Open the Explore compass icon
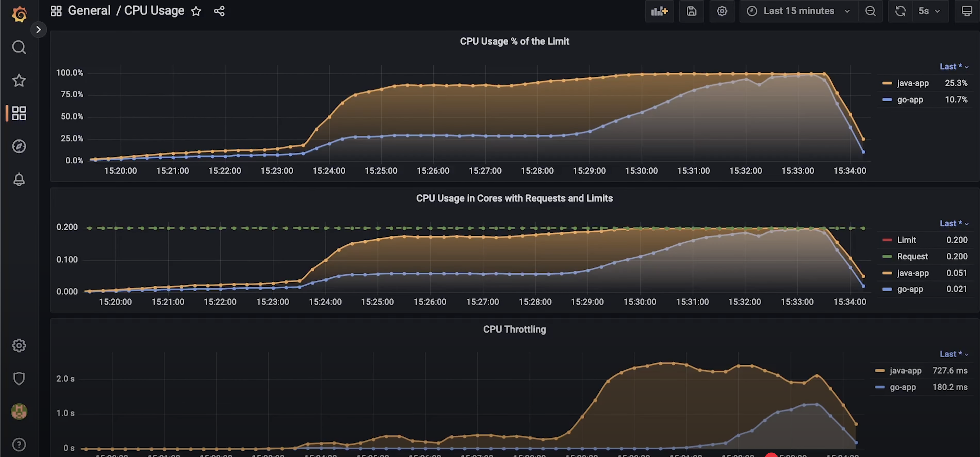Image resolution: width=980 pixels, height=457 pixels. (x=19, y=146)
